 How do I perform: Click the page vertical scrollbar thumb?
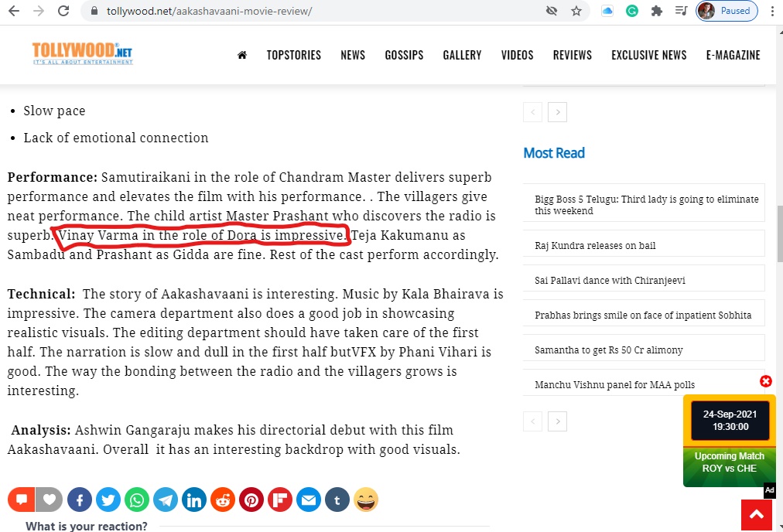click(780, 234)
